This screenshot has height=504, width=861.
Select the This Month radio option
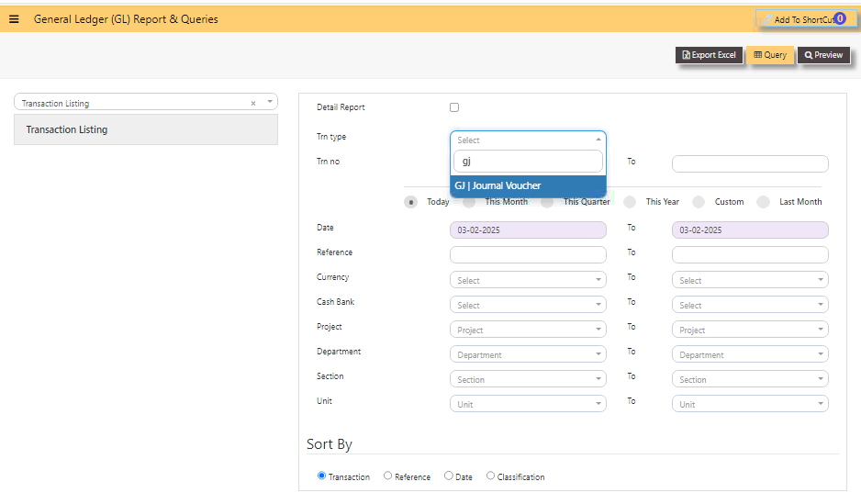coord(469,202)
